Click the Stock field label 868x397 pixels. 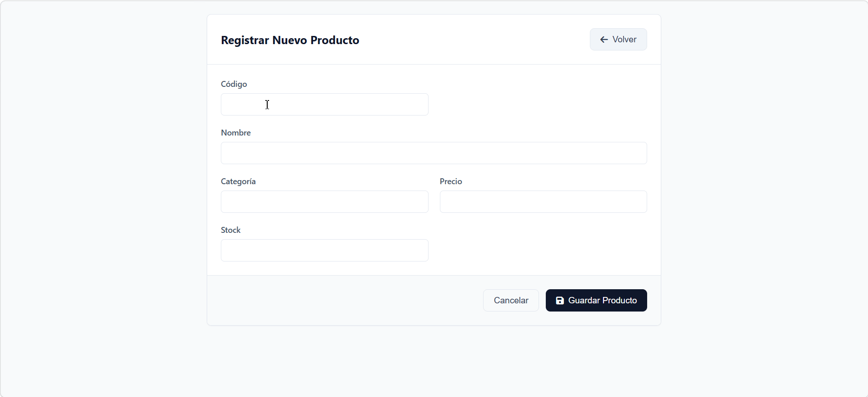pyautogui.click(x=231, y=230)
